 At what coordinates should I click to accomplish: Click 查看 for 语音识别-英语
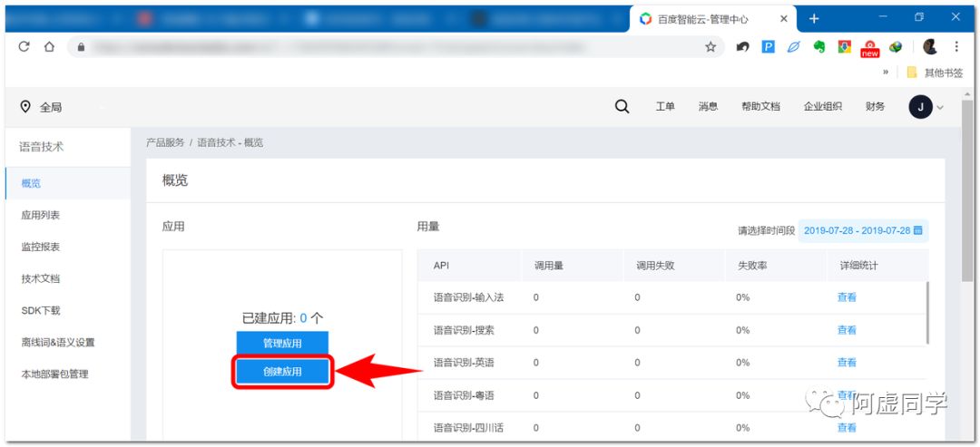[847, 363]
